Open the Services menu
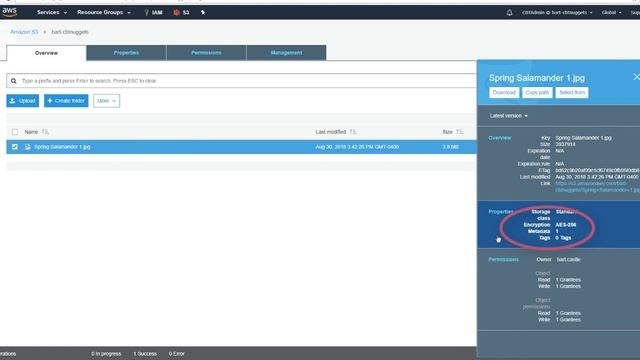This screenshot has height=360, width=640. coord(52,12)
